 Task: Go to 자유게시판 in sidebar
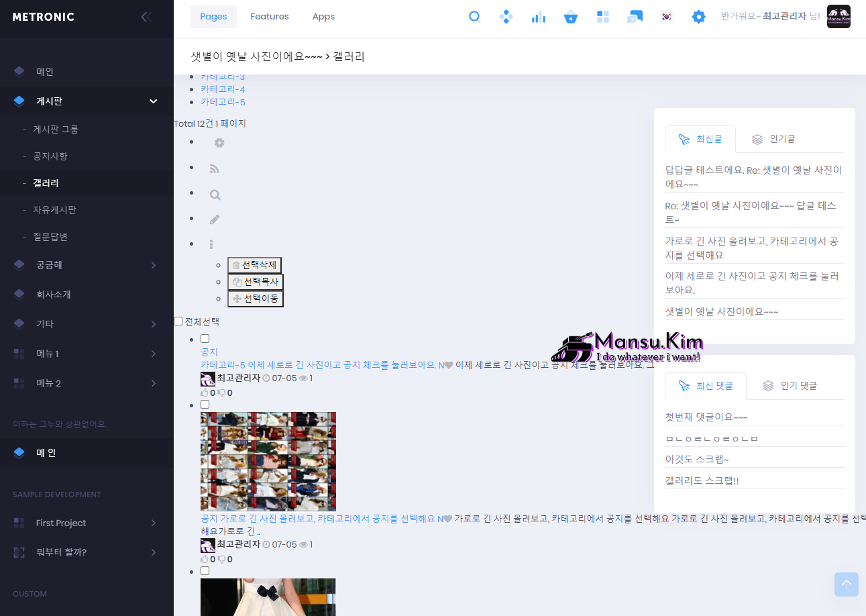click(x=54, y=210)
